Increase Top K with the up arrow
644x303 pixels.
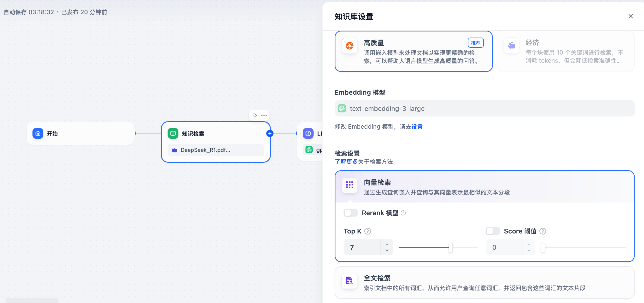387,244
